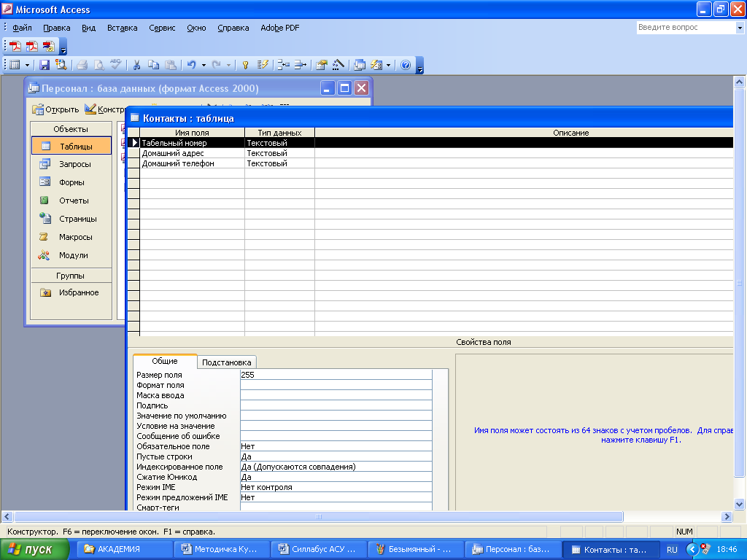
Task: Select Формы in the Объекты pane
Action: pos(71,182)
